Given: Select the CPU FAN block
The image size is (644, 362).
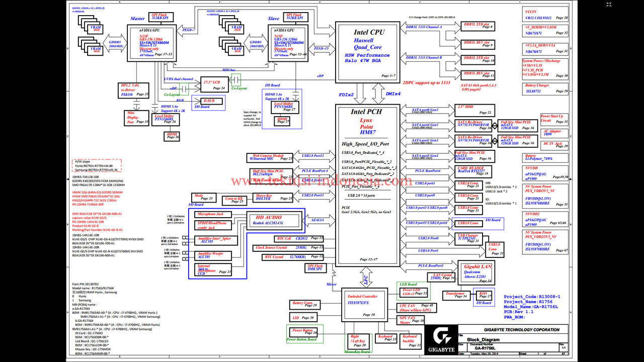Looking at the screenshot, I should pos(416,308).
